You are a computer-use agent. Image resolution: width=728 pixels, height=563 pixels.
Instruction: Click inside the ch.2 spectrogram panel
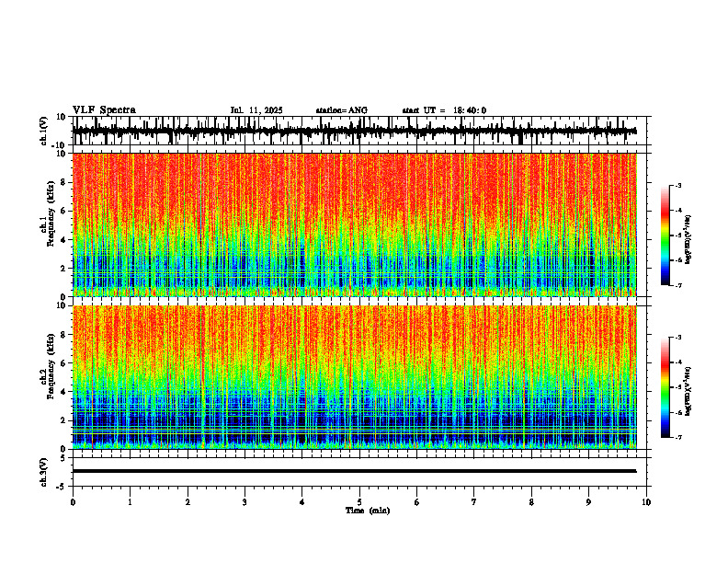click(355, 377)
